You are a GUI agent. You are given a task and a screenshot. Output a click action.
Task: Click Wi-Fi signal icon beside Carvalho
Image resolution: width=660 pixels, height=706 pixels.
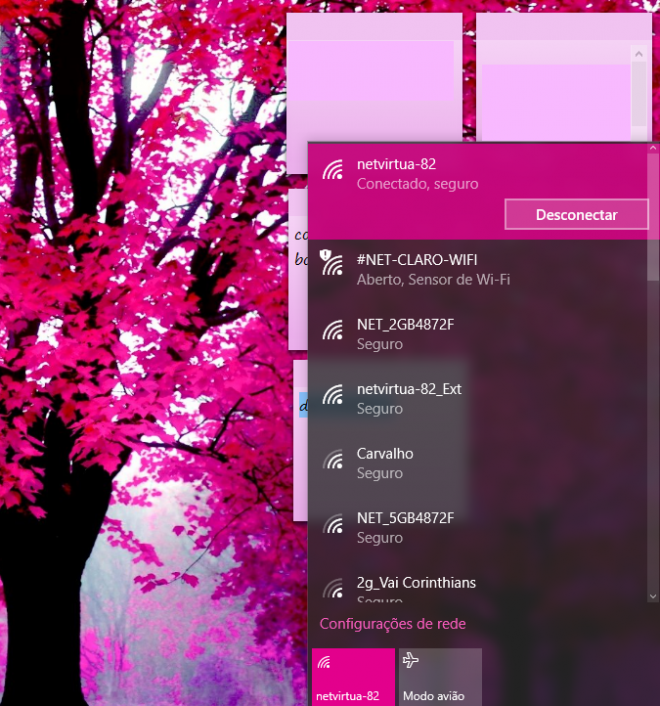tap(333, 459)
